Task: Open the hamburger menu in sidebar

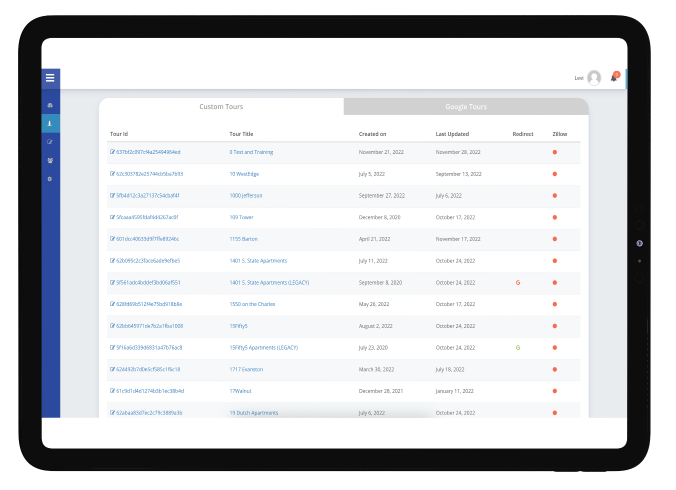Action: [x=50, y=78]
